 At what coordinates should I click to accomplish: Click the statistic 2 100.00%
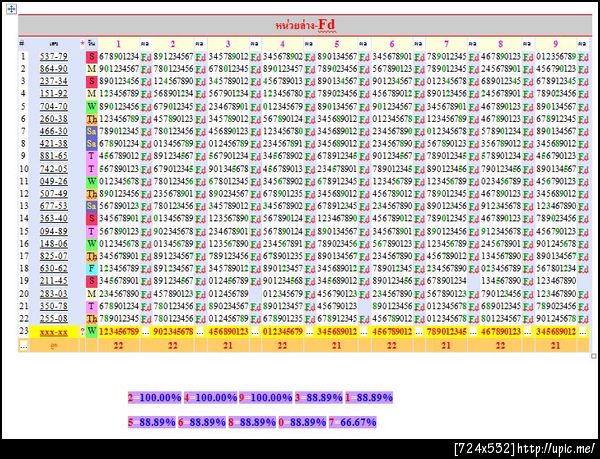coord(155,398)
